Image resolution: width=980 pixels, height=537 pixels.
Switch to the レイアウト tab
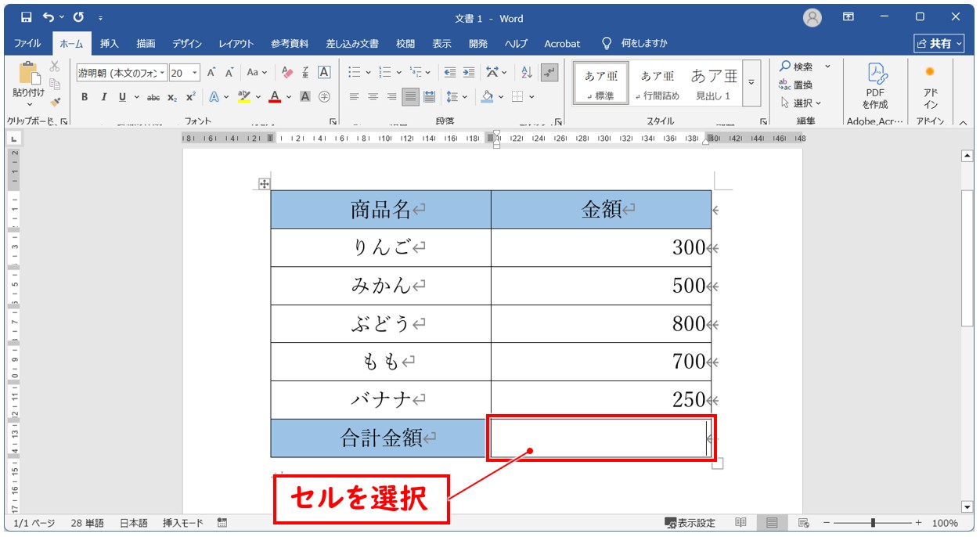(236, 44)
